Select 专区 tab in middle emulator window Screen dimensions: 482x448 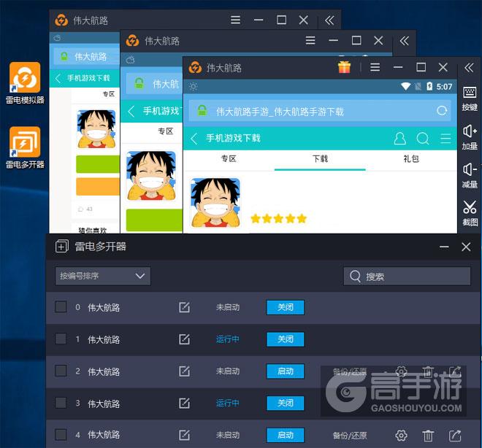tap(166, 131)
